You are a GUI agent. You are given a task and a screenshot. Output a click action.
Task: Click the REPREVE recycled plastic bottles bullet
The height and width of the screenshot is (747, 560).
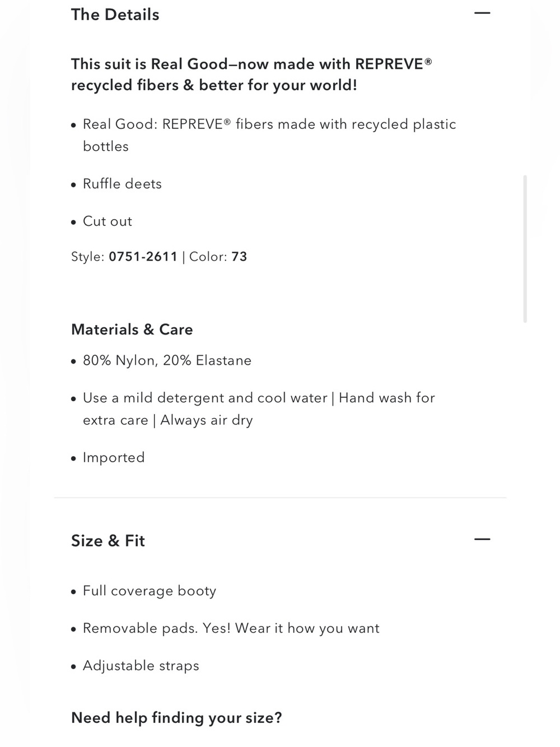[269, 135]
